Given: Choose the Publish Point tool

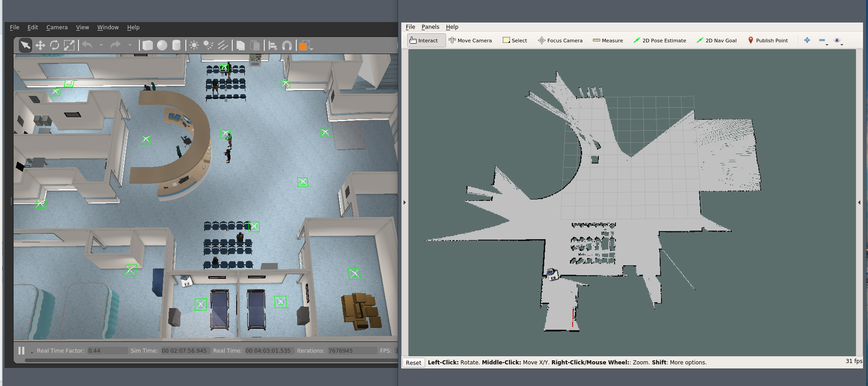Looking at the screenshot, I should (x=768, y=41).
